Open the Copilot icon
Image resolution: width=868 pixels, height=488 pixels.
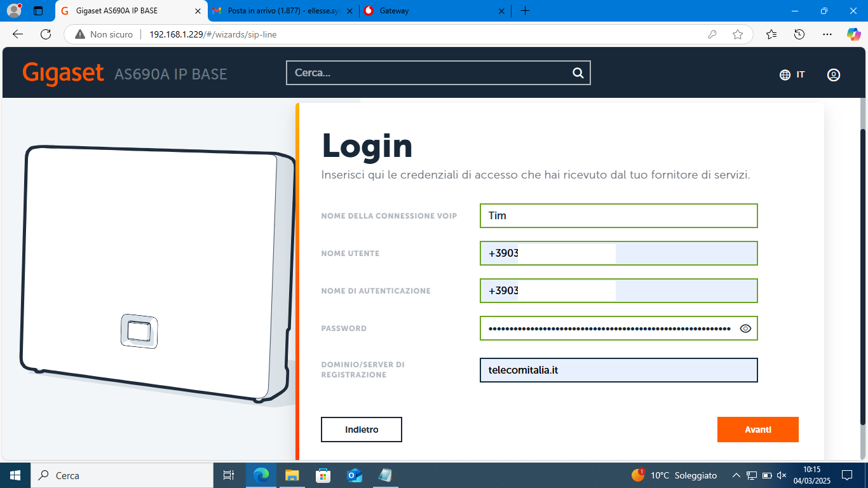[x=853, y=34]
